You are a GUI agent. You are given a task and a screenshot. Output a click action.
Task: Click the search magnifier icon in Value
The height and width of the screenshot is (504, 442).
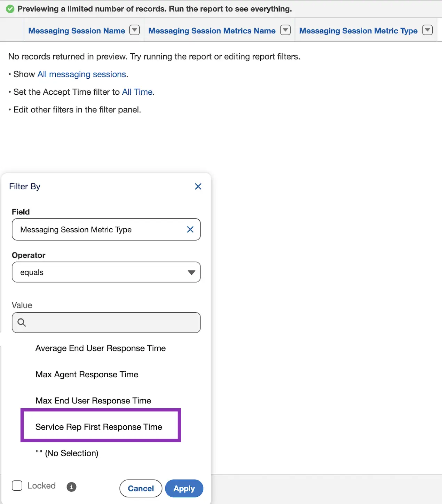coord(22,323)
